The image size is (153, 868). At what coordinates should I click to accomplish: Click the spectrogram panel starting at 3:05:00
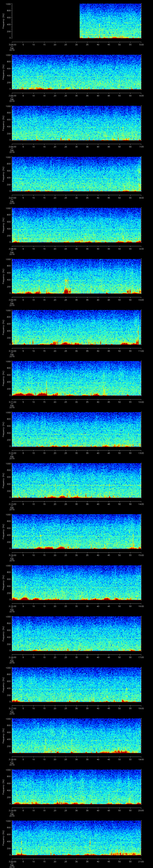(x=77, y=72)
